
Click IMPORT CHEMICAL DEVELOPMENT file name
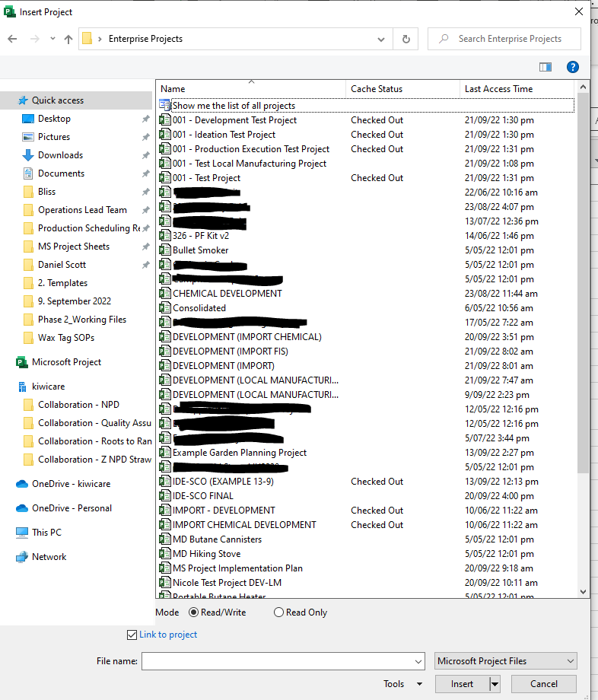[x=244, y=525]
